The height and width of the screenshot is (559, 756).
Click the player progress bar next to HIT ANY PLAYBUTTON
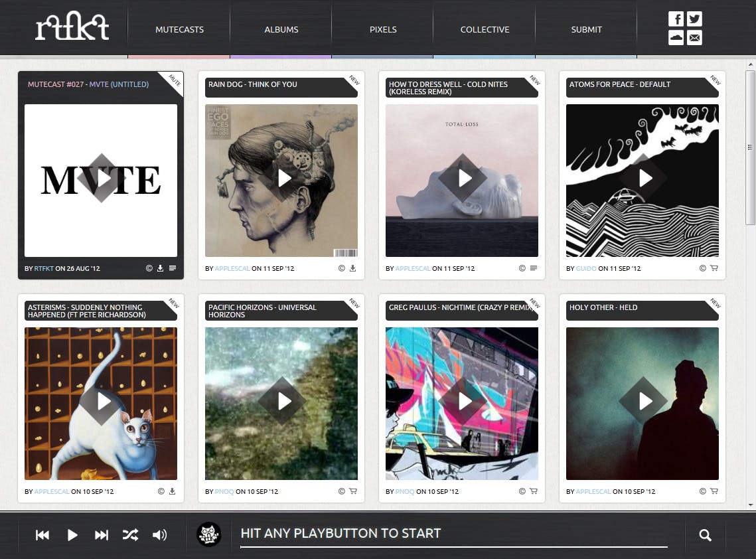click(x=454, y=544)
